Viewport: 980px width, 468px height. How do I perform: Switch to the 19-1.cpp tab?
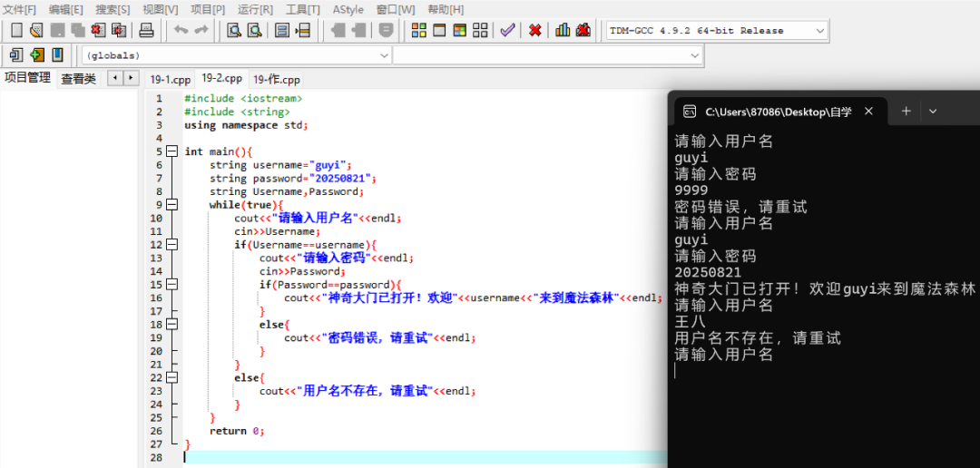pos(170,79)
